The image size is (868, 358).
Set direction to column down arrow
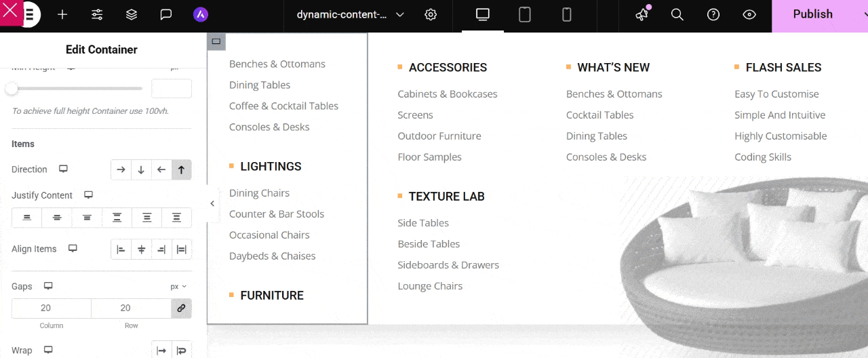pyautogui.click(x=141, y=170)
